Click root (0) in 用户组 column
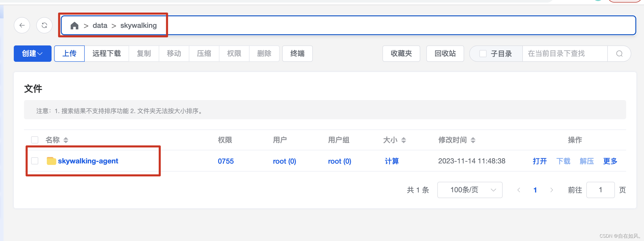 coord(340,161)
